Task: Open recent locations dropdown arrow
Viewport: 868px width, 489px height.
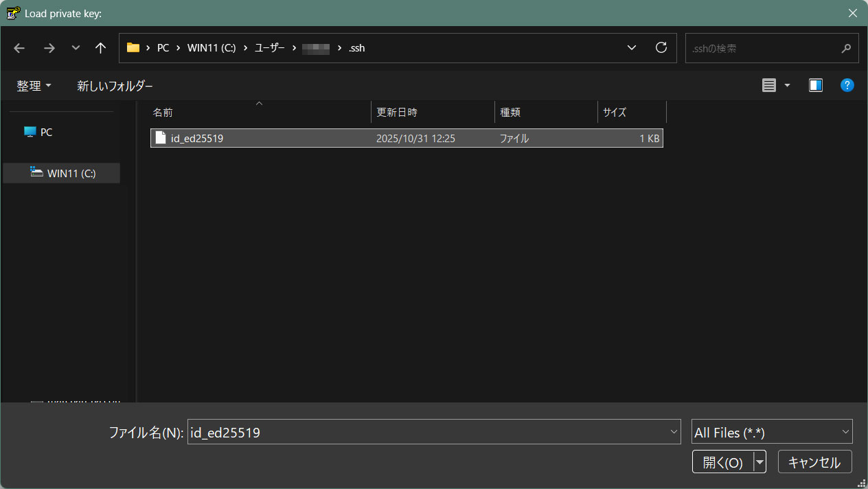Action: coord(76,48)
